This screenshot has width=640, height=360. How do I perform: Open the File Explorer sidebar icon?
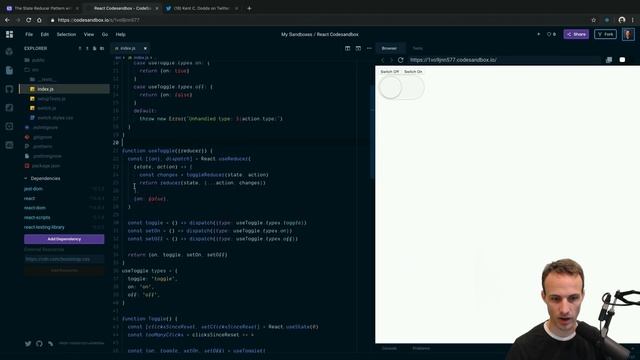tap(9, 70)
